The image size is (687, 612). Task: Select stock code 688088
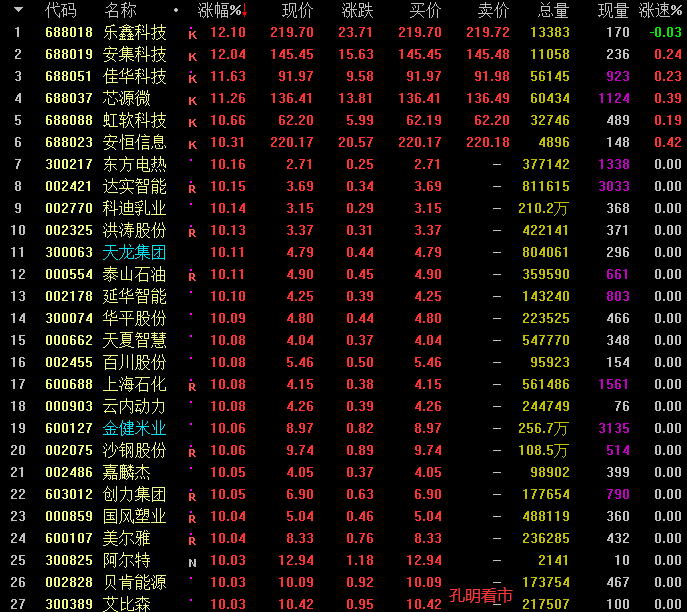point(69,120)
